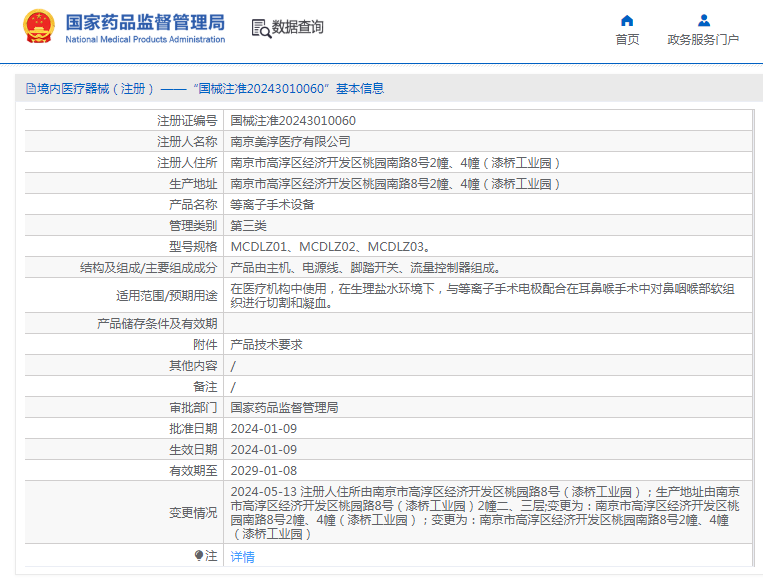
Task: Click the 注册人住所 row label
Action: point(187,163)
